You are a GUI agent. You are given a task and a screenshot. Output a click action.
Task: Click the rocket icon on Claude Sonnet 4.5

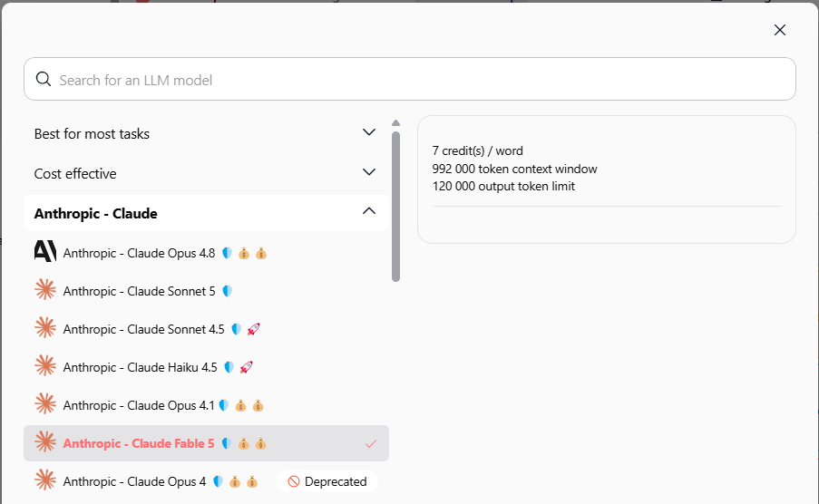253,330
